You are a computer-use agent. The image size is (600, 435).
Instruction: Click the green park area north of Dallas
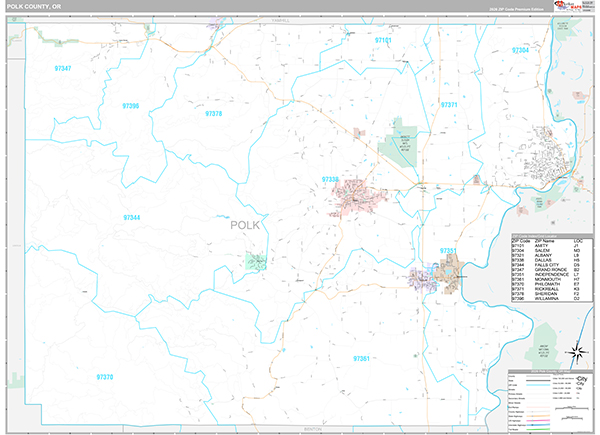[398, 148]
